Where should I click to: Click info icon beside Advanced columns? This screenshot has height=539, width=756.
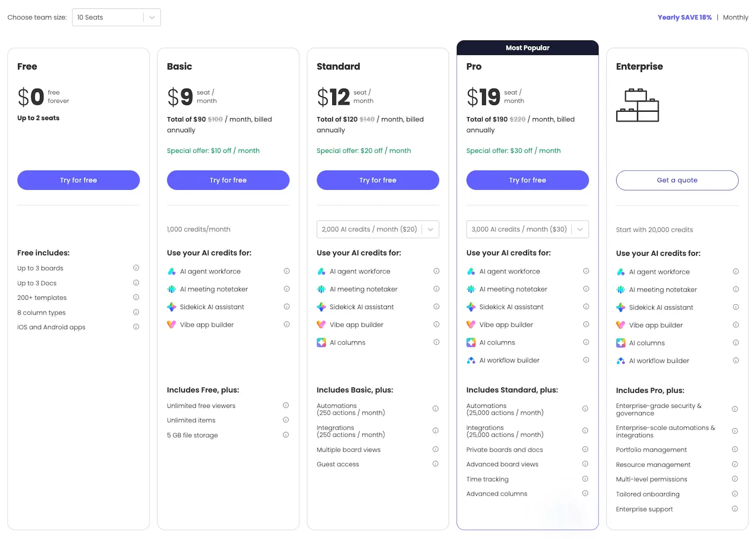click(x=585, y=493)
